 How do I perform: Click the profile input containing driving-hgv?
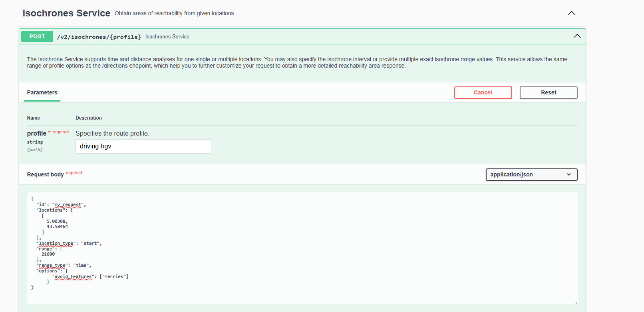(143, 146)
